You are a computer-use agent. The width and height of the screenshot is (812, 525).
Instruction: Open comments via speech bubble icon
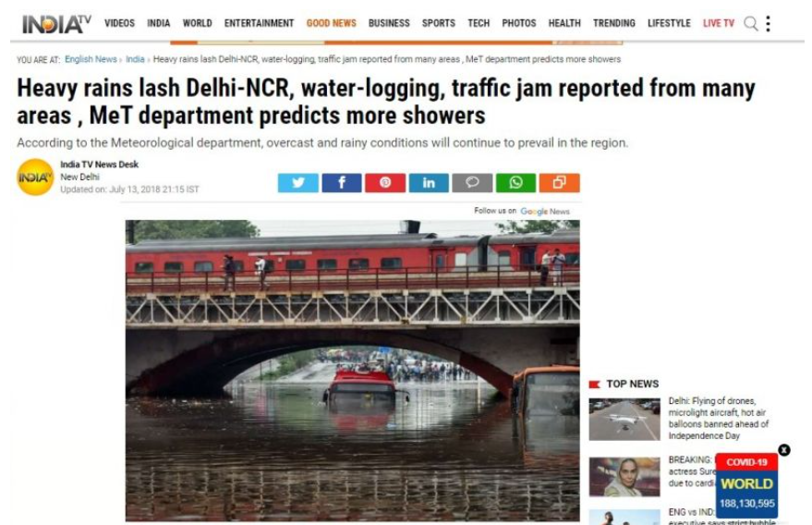[472, 182]
